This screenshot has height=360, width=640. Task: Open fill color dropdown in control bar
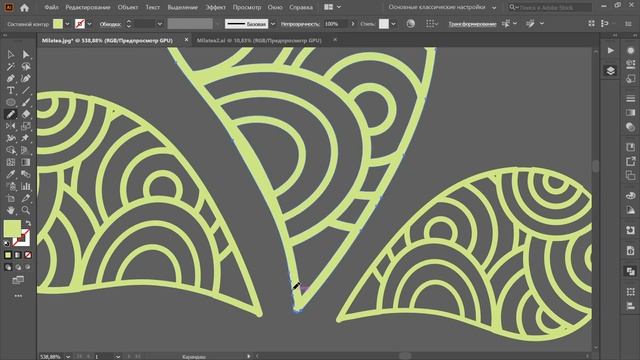point(67,24)
